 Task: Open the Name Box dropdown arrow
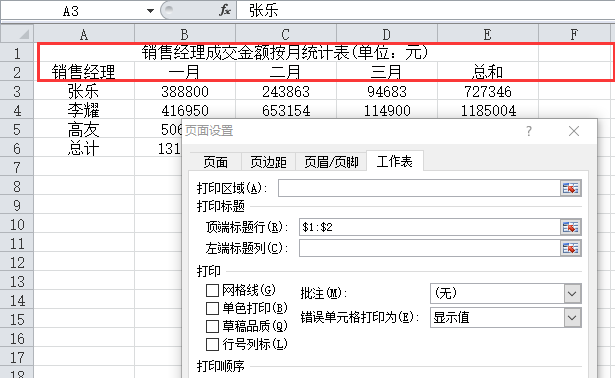150,11
